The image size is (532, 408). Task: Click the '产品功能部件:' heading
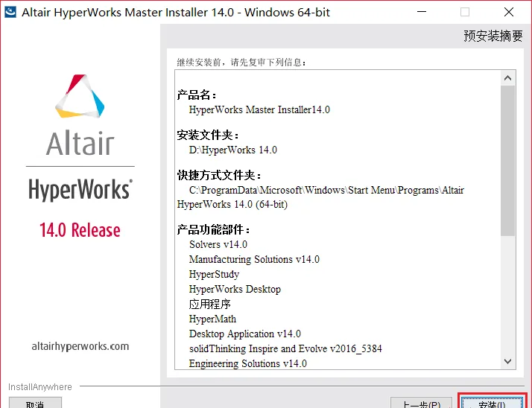(213, 230)
